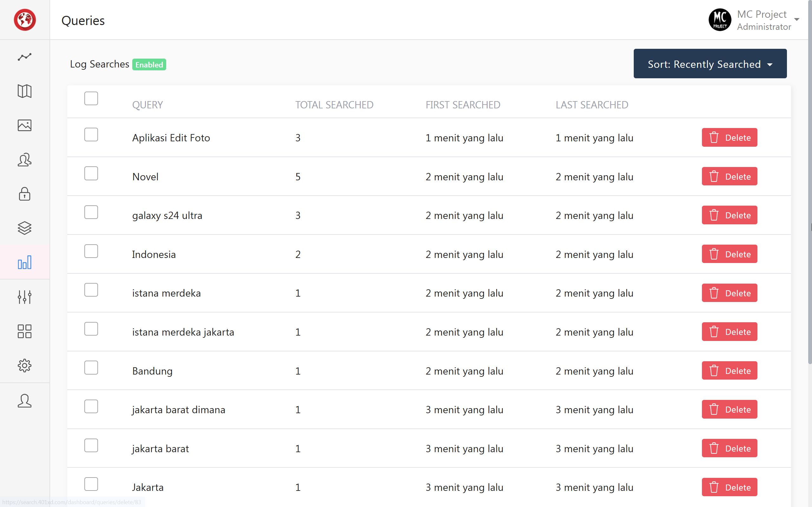Open the images section from sidebar
812x507 pixels.
24,125
